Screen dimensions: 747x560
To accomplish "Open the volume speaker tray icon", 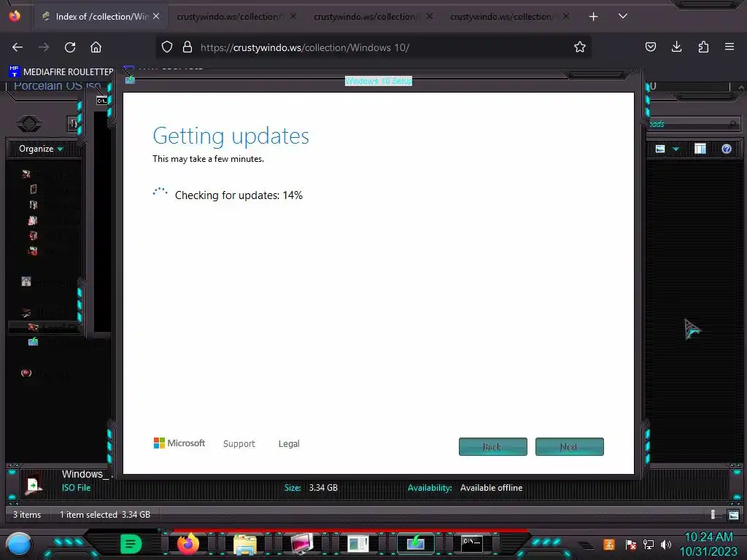I will tap(666, 544).
